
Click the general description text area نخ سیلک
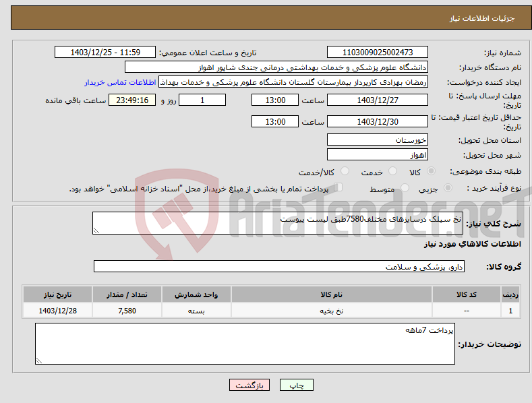point(278,223)
